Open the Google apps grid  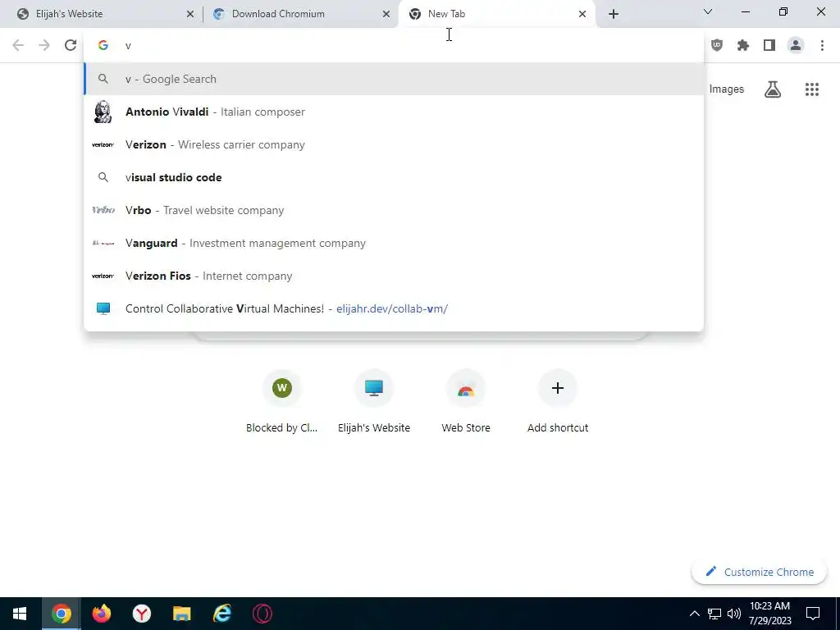pyautogui.click(x=812, y=89)
